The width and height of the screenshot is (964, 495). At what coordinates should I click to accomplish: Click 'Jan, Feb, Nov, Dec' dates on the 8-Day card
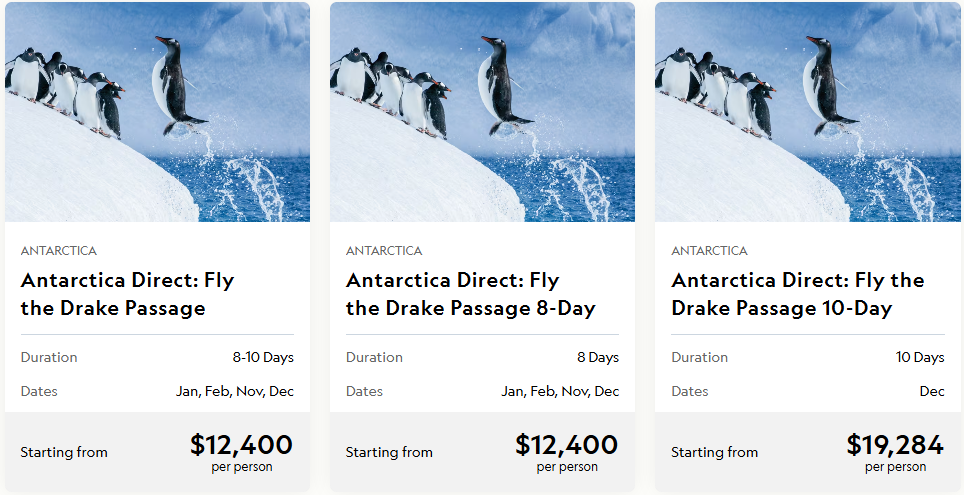click(x=560, y=391)
